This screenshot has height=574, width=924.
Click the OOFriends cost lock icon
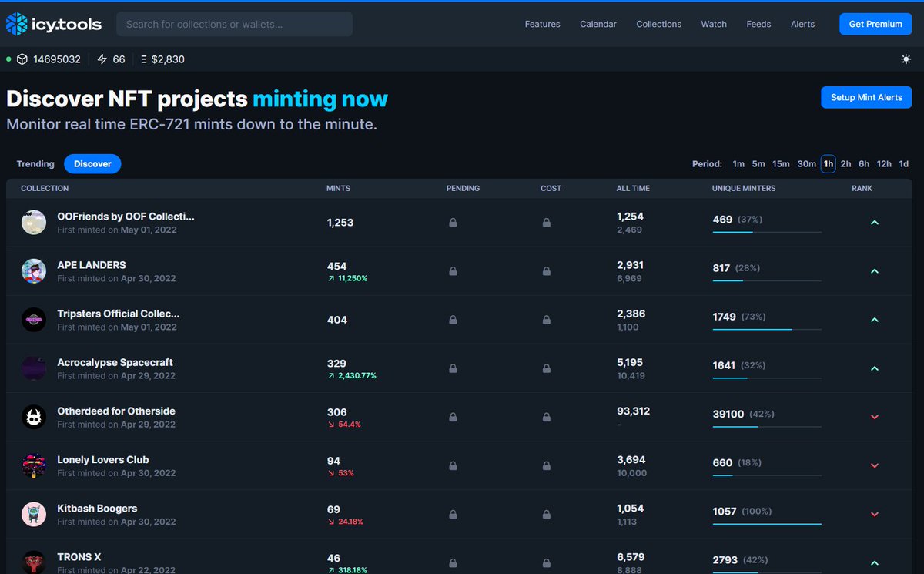coord(546,223)
